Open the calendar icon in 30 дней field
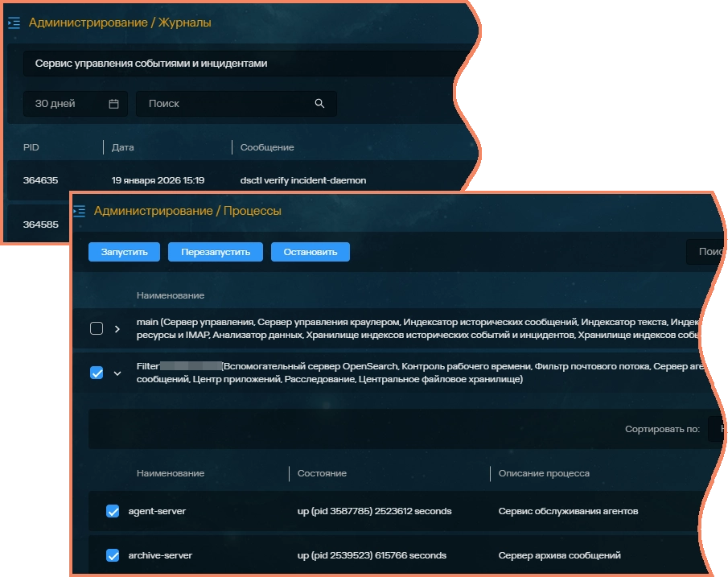 [113, 104]
